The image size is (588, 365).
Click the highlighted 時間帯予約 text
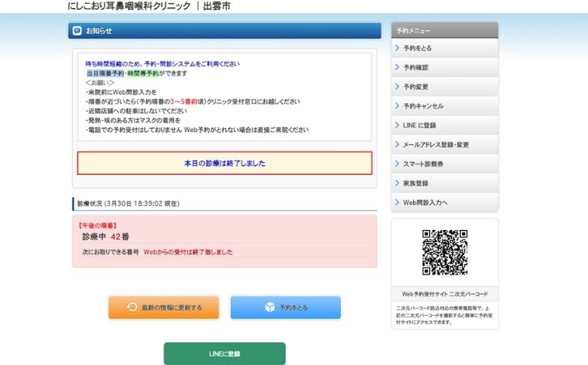(x=143, y=73)
